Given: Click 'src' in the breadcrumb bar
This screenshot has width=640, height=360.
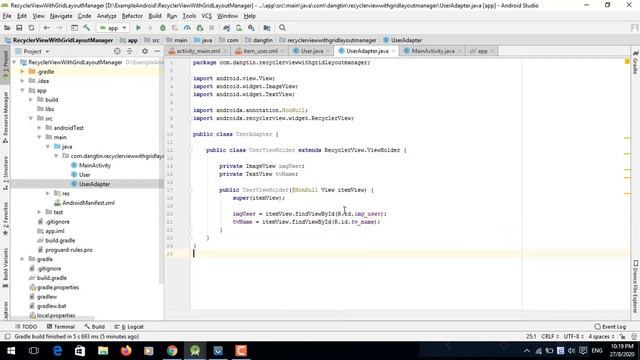Looking at the screenshot, I should (x=156, y=40).
